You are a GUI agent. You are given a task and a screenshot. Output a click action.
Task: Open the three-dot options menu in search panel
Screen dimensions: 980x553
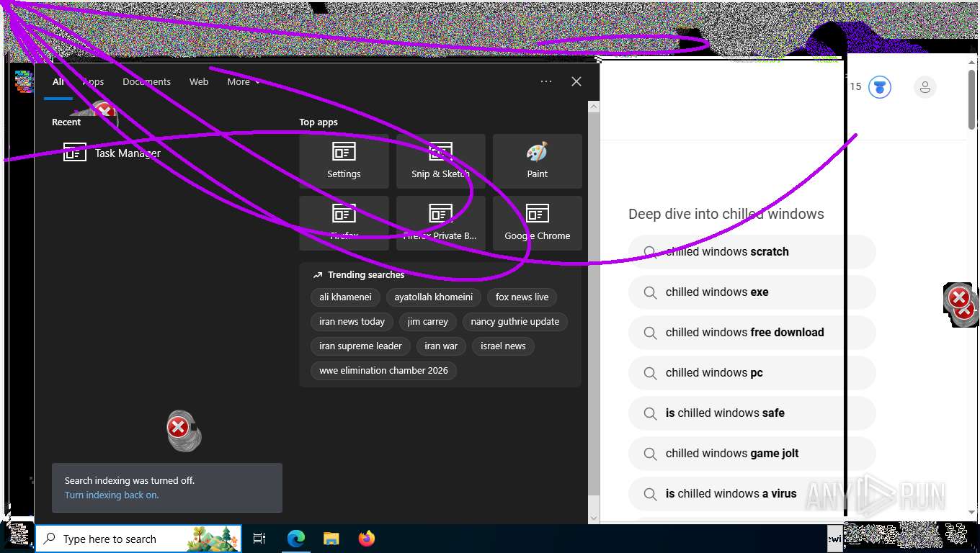point(546,81)
